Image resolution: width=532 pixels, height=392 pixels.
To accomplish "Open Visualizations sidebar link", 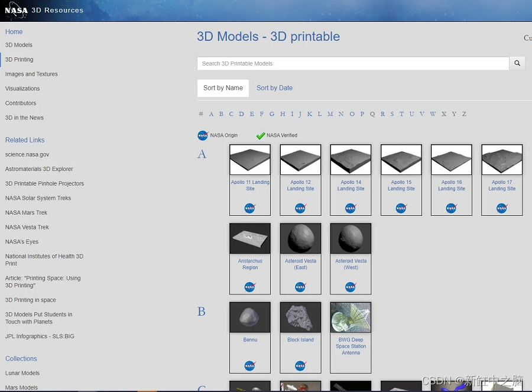I will pyautogui.click(x=22, y=89).
